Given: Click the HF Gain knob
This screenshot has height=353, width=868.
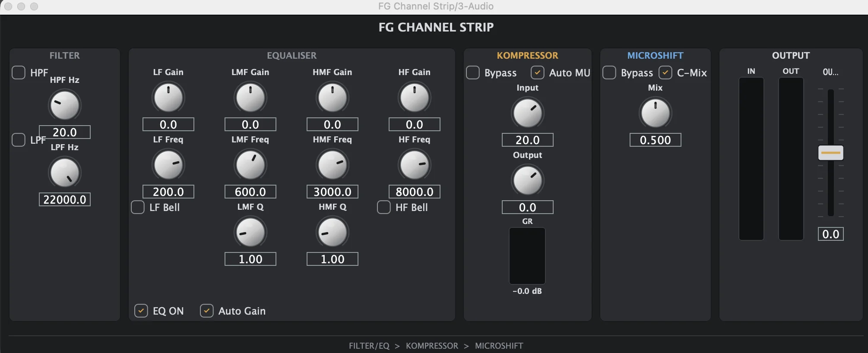Looking at the screenshot, I should point(415,98).
